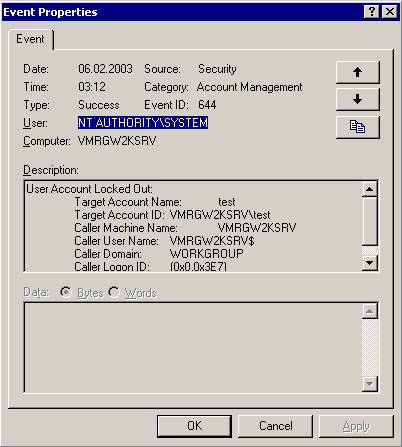The width and height of the screenshot is (402, 447).
Task: Click Data box scrollbar down arrow
Action: (370, 384)
